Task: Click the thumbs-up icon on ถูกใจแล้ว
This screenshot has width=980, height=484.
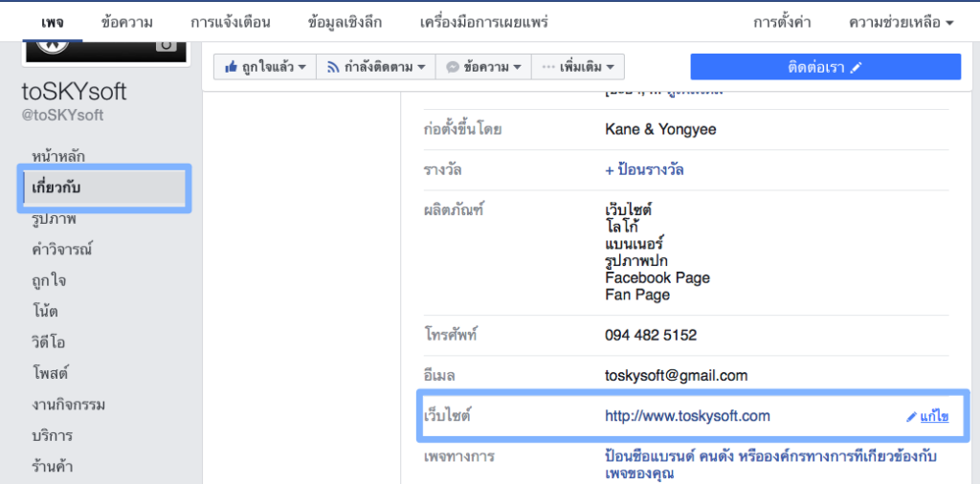Action: 231,67
